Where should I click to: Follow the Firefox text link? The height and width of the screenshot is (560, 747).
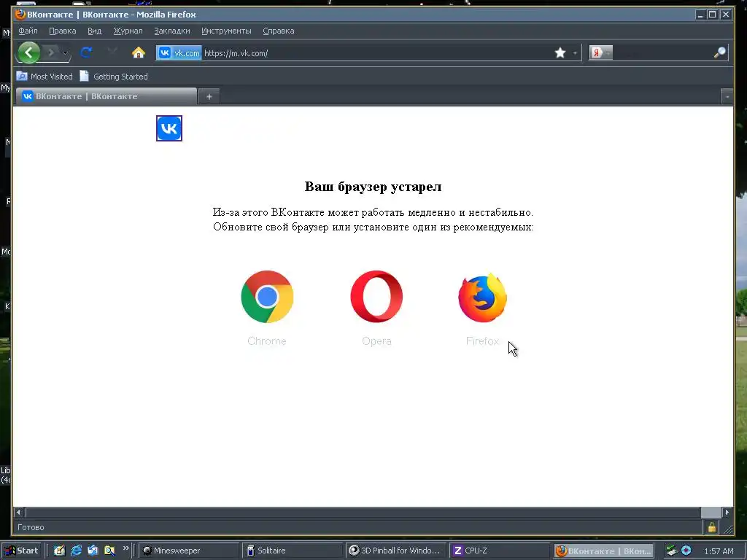483,341
